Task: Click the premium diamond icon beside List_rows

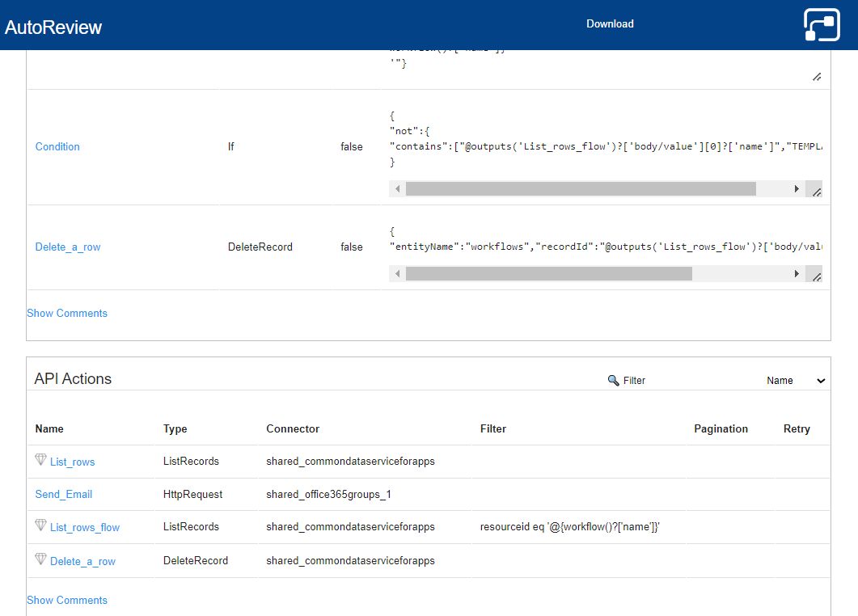Action: (x=41, y=460)
